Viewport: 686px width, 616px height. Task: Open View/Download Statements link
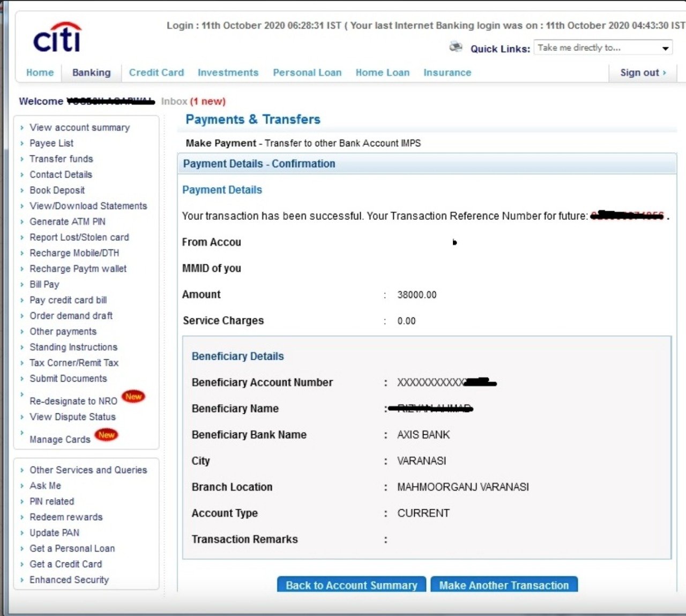point(88,206)
